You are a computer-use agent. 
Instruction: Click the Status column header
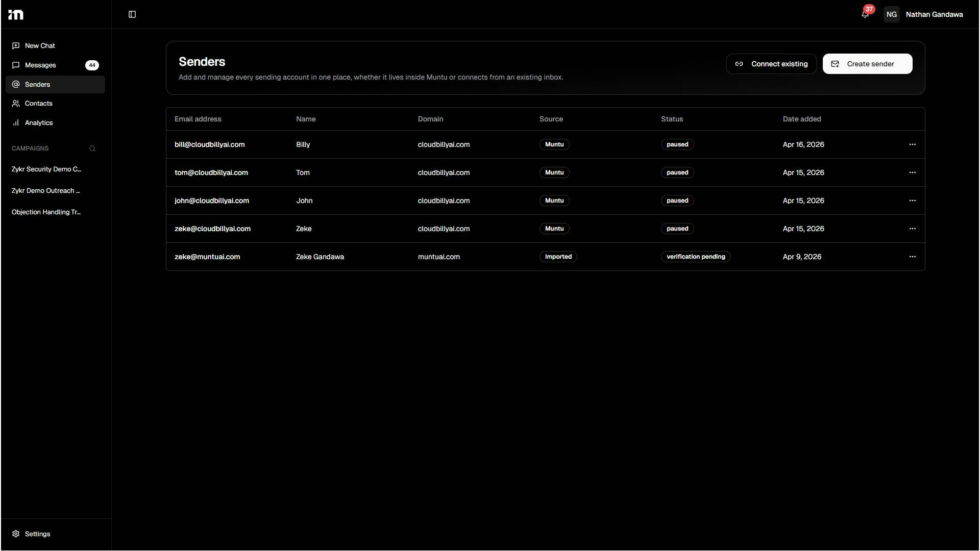[672, 119]
